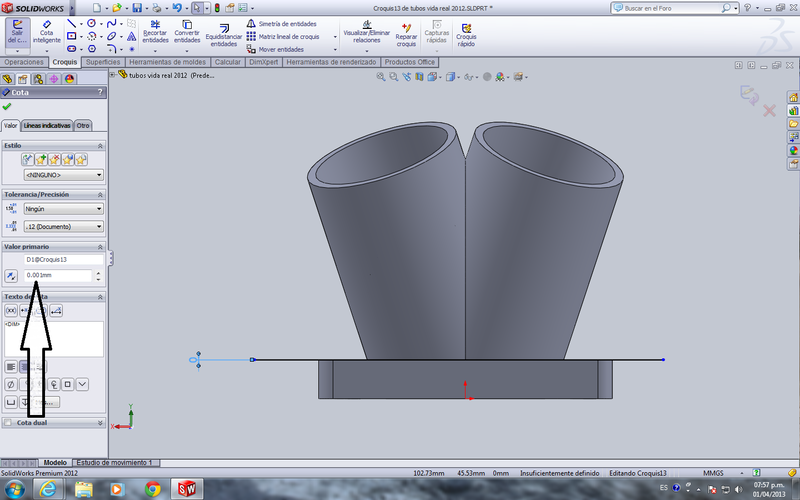This screenshot has height=500, width=800.
Task: Click Convertir entidades tool
Action: 187,32
